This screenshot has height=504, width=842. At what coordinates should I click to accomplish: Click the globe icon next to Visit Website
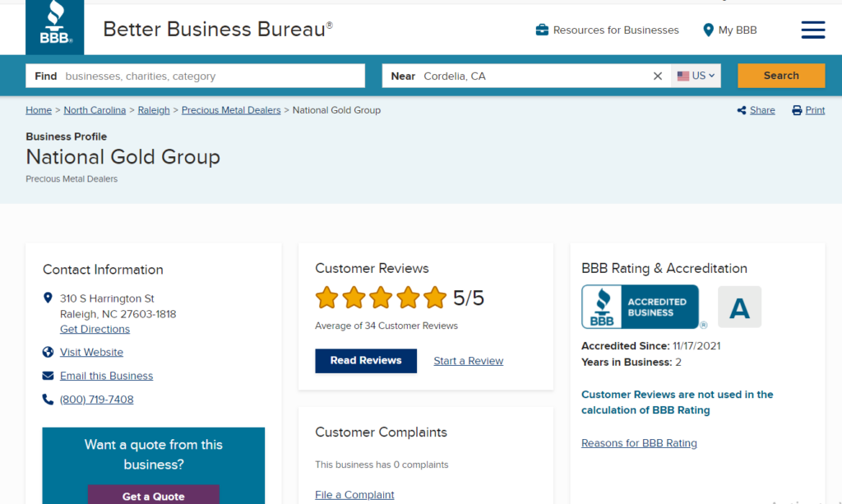(48, 352)
